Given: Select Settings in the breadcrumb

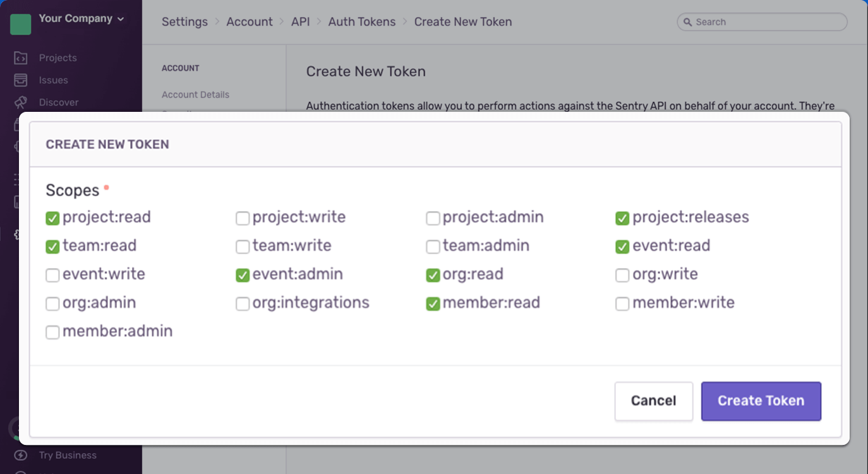Looking at the screenshot, I should click(x=184, y=22).
